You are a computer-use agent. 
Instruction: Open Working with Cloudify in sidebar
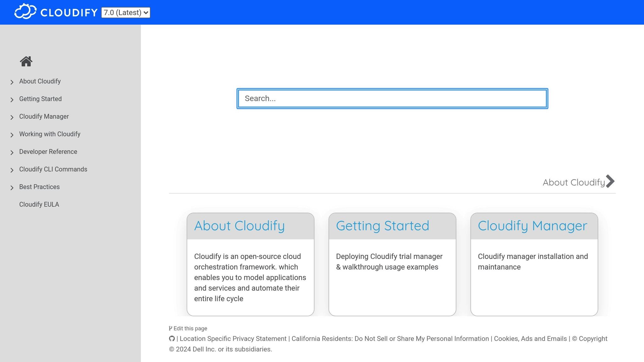(50, 134)
